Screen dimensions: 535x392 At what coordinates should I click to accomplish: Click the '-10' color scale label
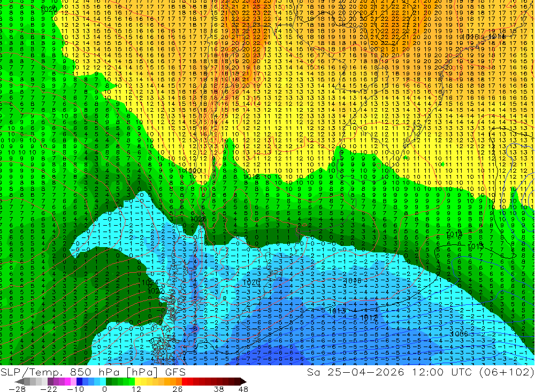(75, 389)
